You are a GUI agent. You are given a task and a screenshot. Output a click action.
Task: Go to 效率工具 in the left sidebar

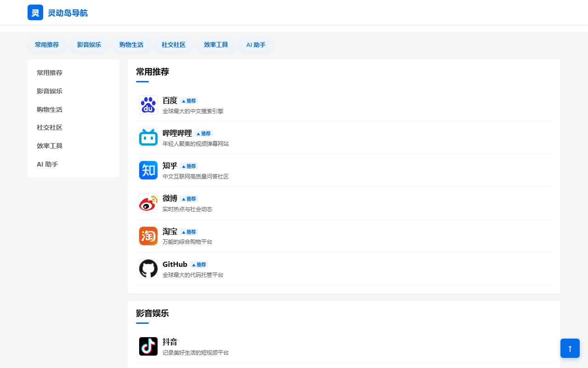[73, 146]
